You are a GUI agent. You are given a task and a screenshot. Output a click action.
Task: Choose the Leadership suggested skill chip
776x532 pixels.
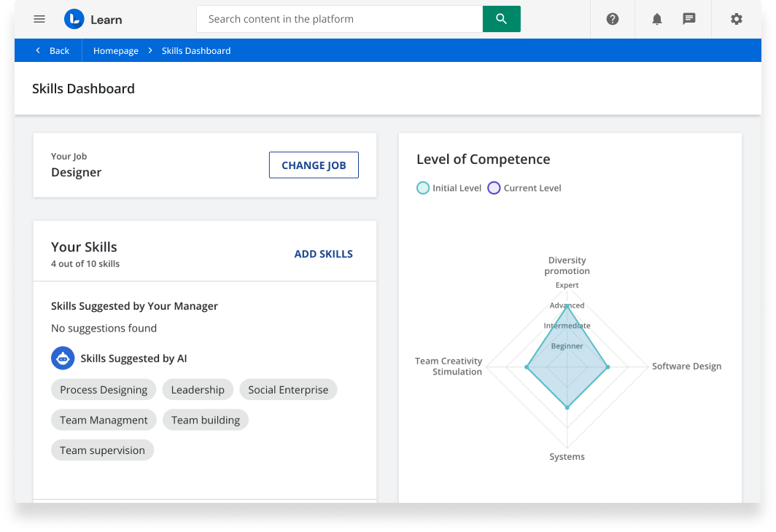click(x=198, y=389)
